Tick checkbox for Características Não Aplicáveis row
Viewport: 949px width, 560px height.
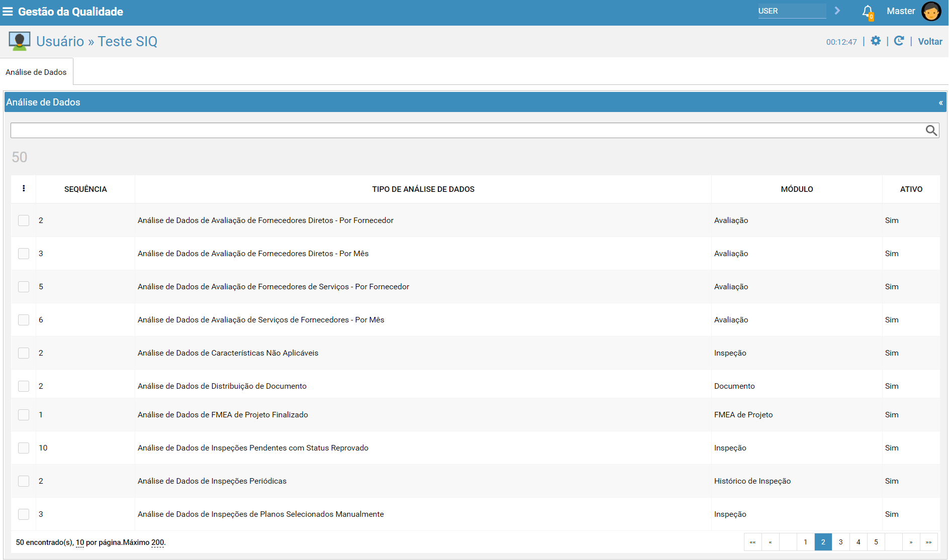click(x=24, y=353)
